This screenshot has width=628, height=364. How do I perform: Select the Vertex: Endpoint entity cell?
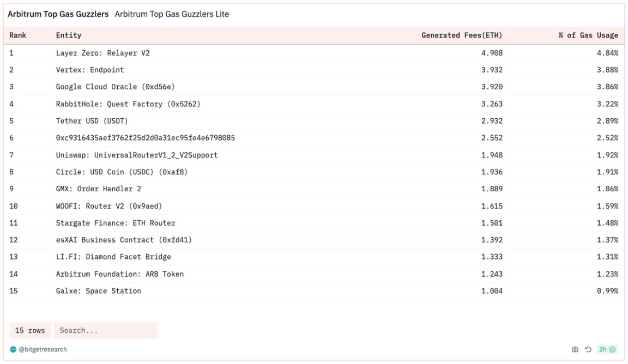[x=90, y=70]
